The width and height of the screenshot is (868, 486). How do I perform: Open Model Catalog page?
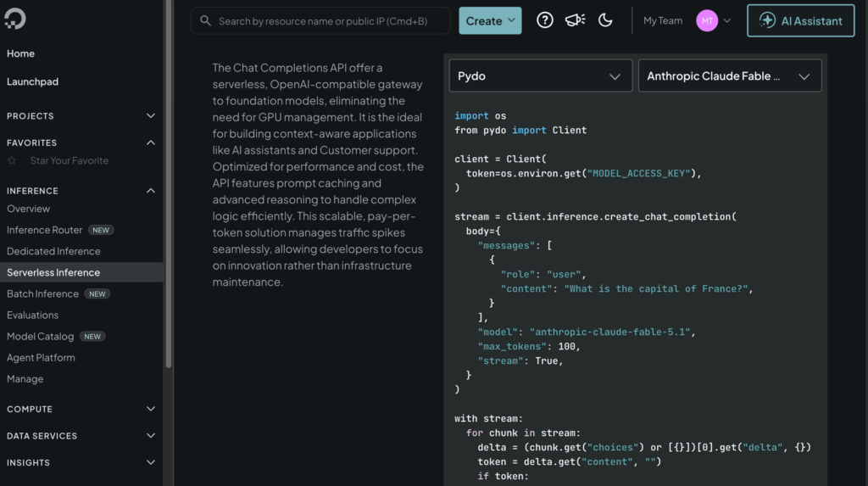pyautogui.click(x=40, y=337)
